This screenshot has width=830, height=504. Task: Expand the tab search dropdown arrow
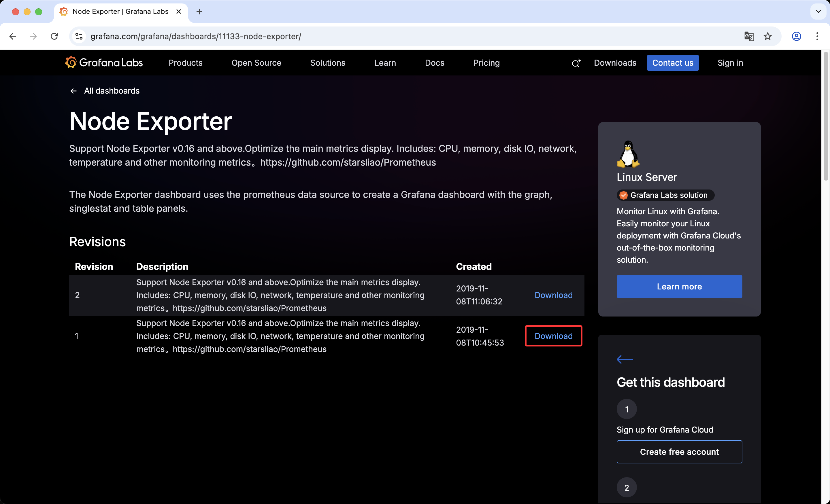(818, 12)
